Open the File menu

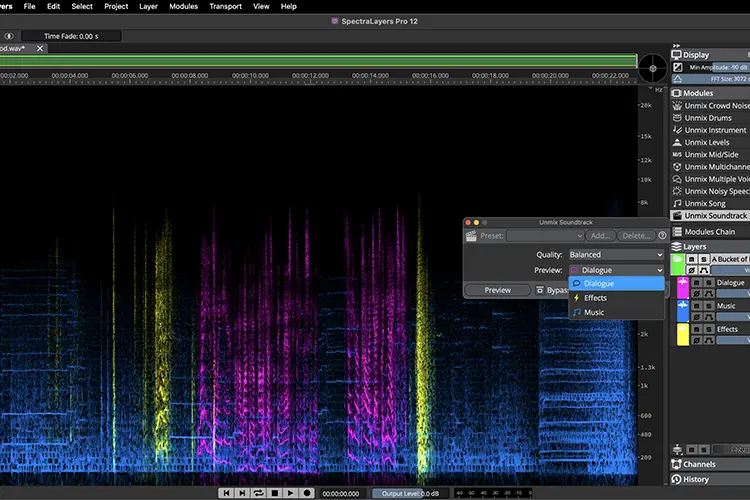coord(30,6)
